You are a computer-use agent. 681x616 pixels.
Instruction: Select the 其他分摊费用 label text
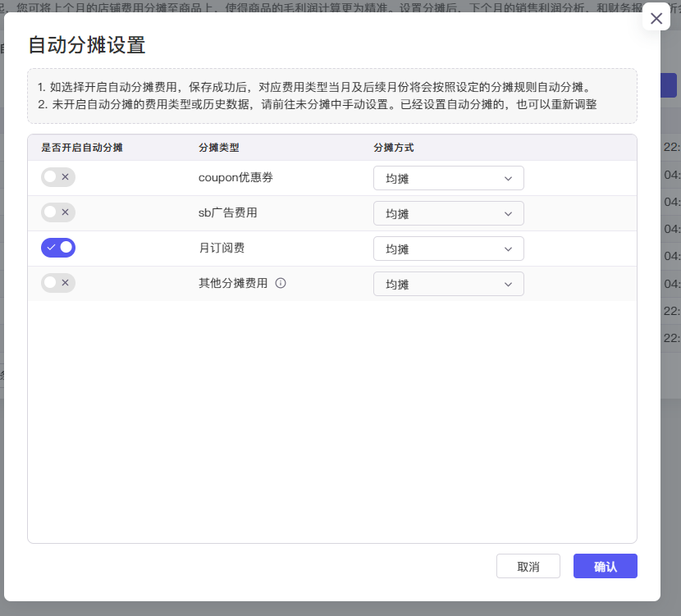pos(233,283)
